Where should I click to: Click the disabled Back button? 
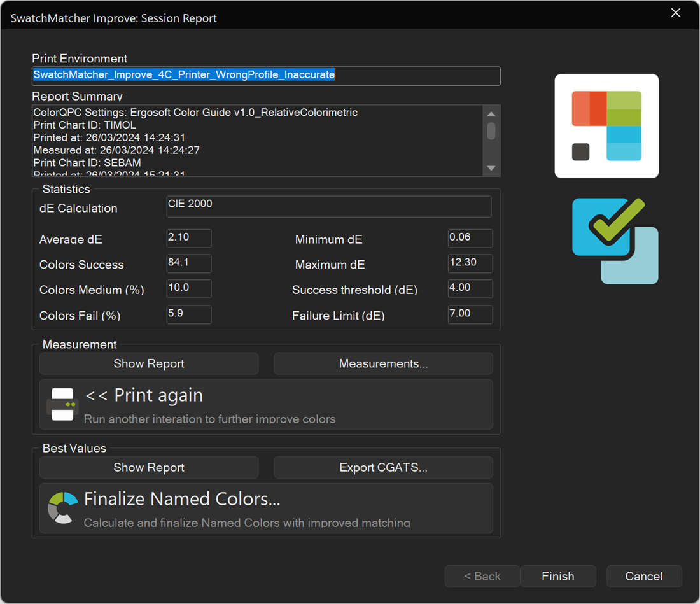coord(482,577)
